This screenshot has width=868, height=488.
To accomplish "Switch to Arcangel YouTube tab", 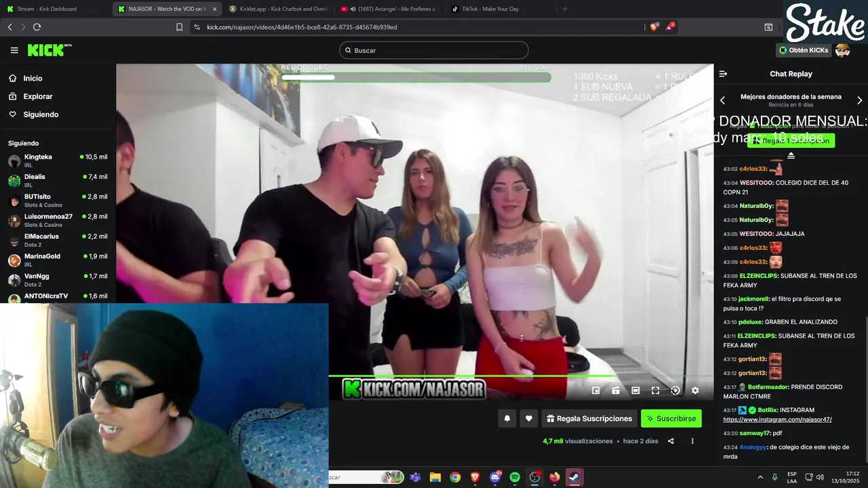I will 389,9.
